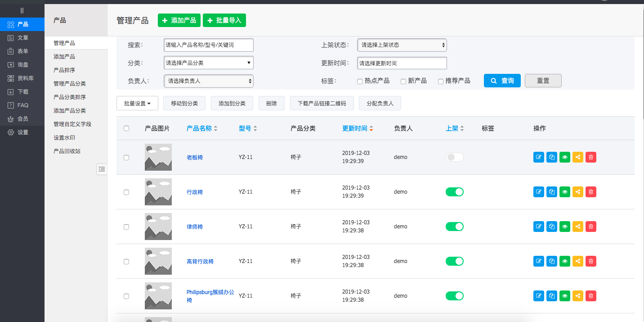This screenshot has width=644, height=322.
Task: Open the 批量设置 dropdown button
Action: (x=137, y=104)
